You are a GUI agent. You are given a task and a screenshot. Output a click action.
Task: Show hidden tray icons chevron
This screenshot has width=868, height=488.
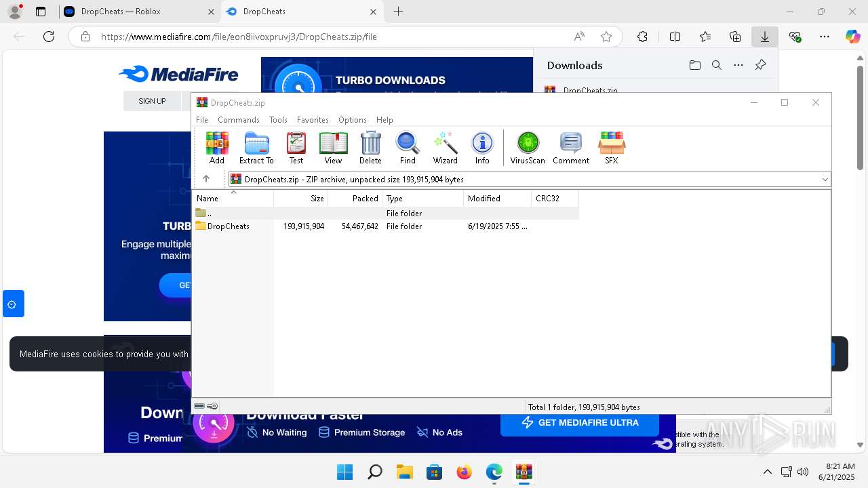click(767, 472)
